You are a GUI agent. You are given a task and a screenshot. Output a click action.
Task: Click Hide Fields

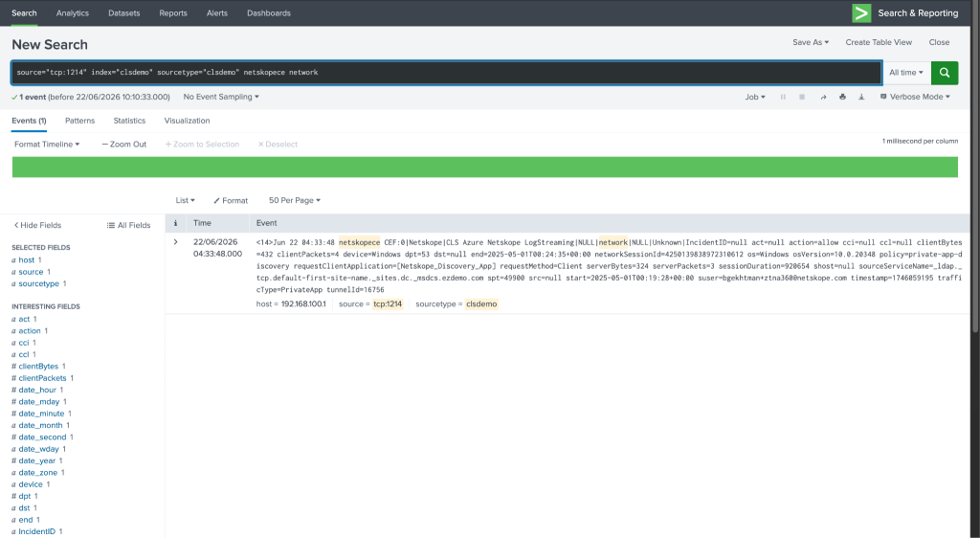point(37,226)
